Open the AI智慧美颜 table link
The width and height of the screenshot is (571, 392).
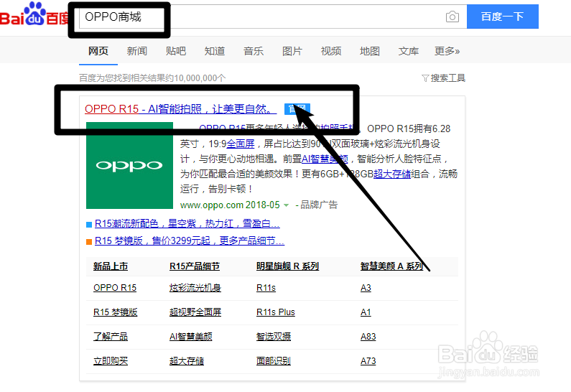pos(191,337)
